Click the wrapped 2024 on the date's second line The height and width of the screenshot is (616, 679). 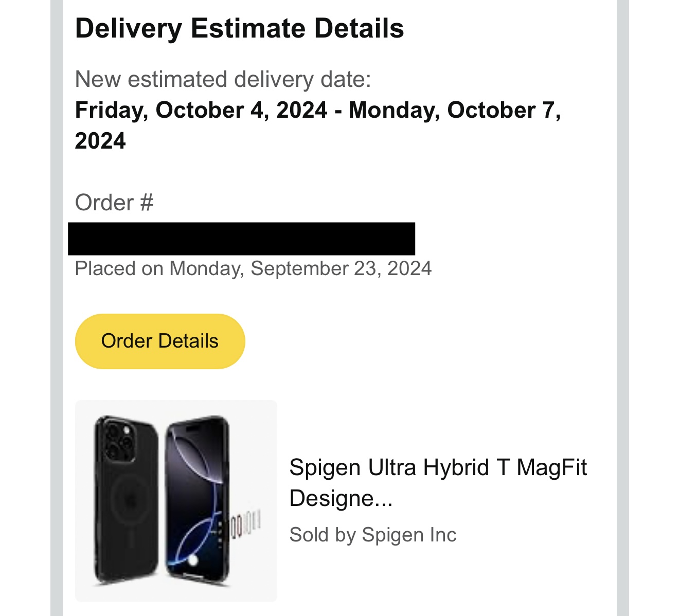[x=100, y=141]
